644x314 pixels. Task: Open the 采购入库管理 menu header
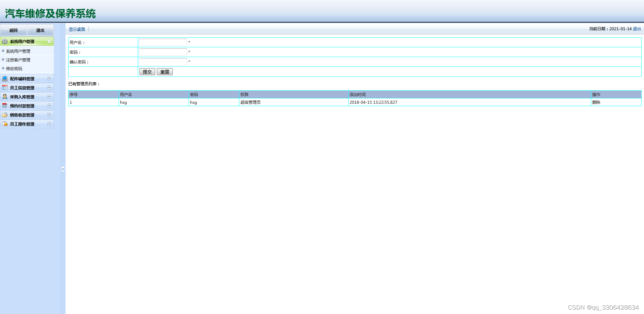[x=27, y=97]
